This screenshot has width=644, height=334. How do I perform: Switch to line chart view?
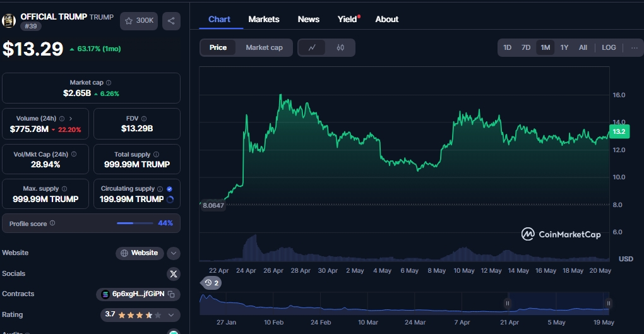point(312,47)
